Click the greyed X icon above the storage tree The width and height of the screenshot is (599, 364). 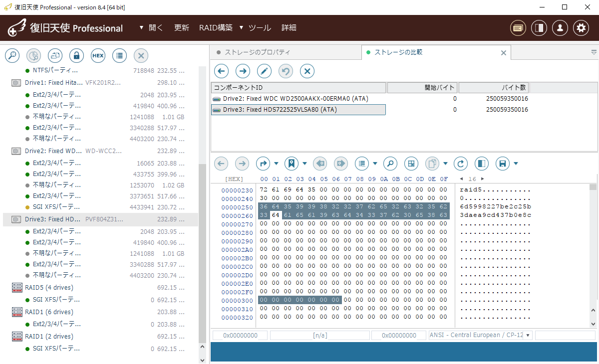[141, 56]
